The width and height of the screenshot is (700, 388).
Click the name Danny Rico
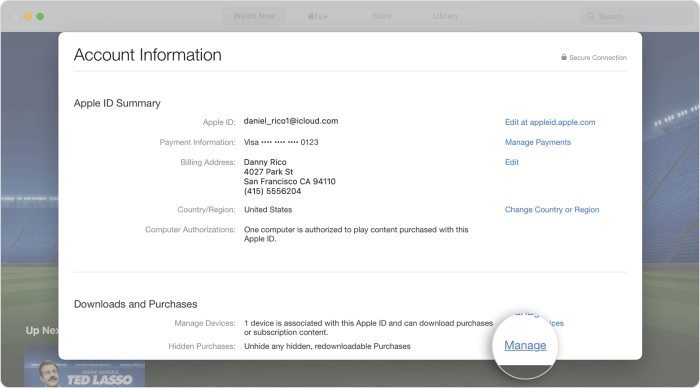pos(265,162)
